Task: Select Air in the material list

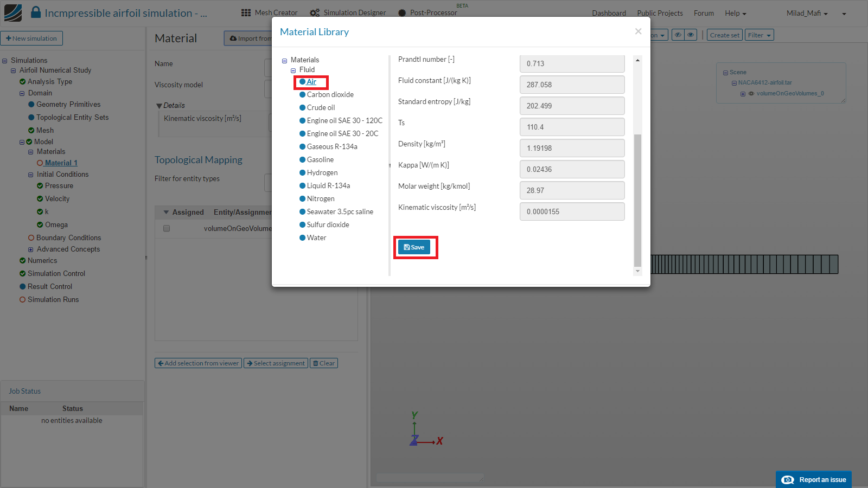Action: coord(311,82)
